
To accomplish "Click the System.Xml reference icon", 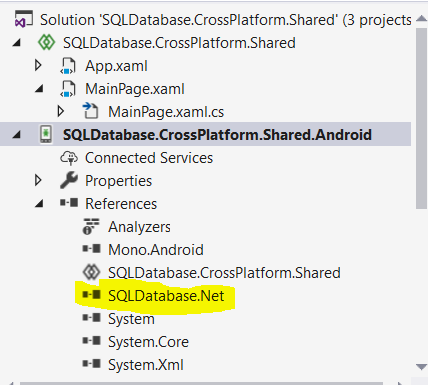I will (x=92, y=364).
